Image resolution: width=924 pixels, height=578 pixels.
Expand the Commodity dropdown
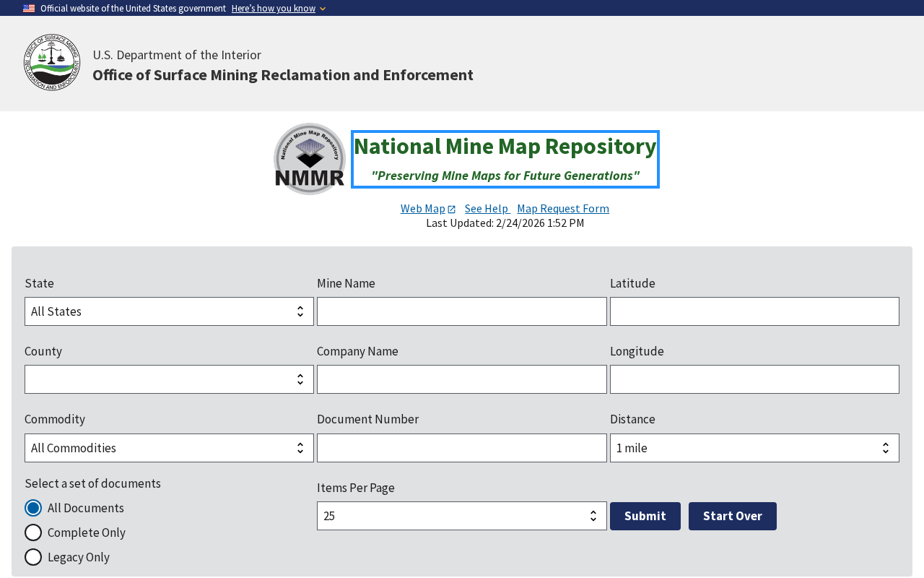(x=169, y=448)
